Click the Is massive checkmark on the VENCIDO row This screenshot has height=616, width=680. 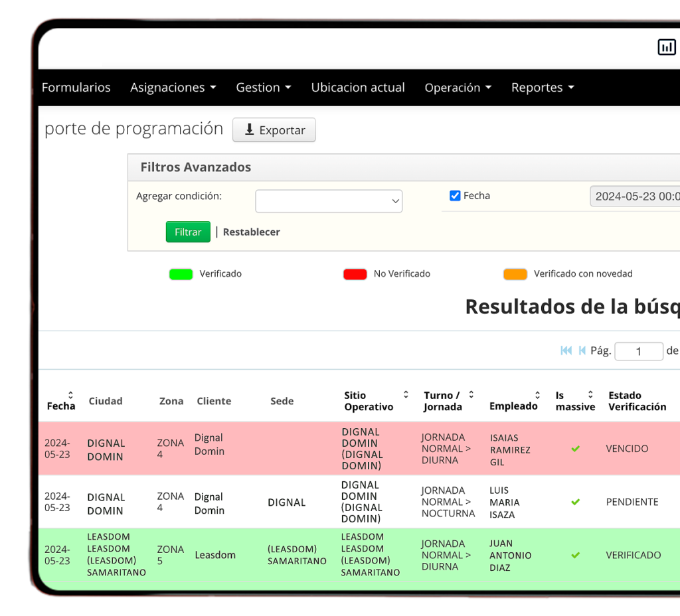575,449
